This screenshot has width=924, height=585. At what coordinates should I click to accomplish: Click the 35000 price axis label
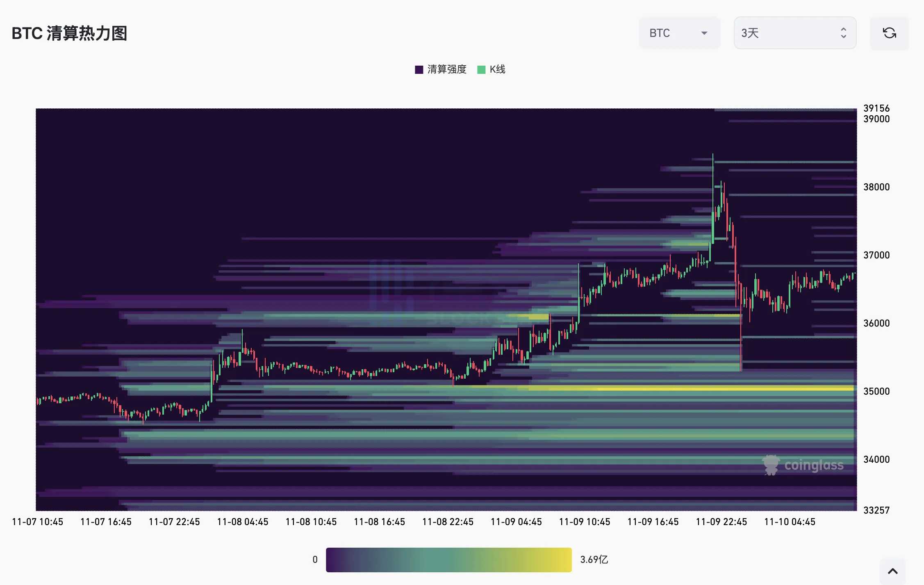click(876, 391)
